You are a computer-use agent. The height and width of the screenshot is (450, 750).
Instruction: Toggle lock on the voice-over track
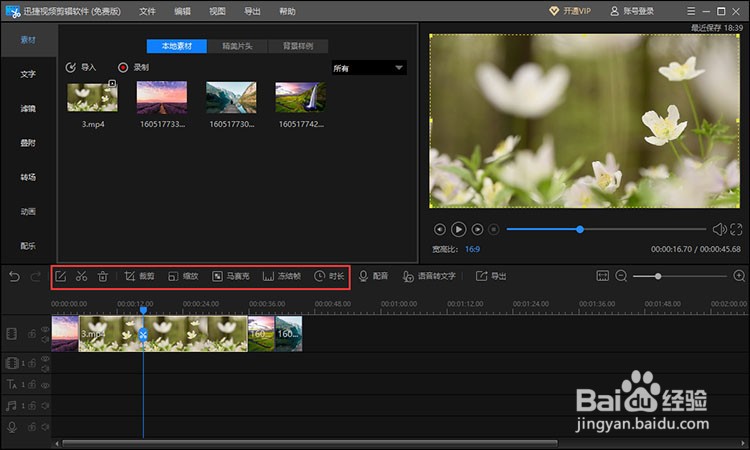(x=32, y=427)
